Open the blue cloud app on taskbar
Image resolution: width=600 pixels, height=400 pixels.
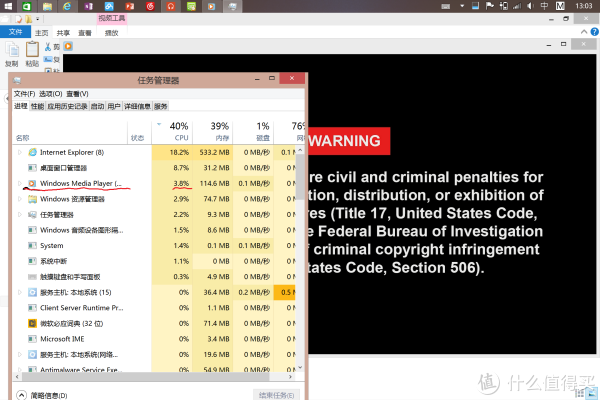coord(109,6)
